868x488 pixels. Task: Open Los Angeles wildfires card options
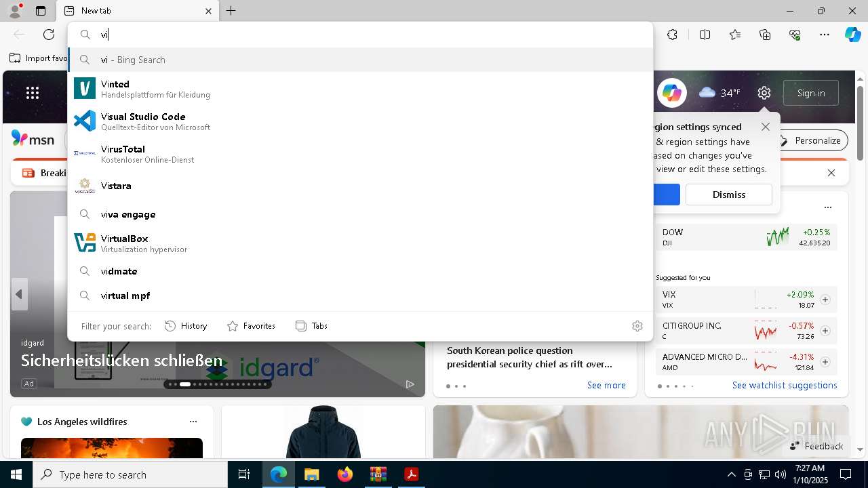pos(193,422)
